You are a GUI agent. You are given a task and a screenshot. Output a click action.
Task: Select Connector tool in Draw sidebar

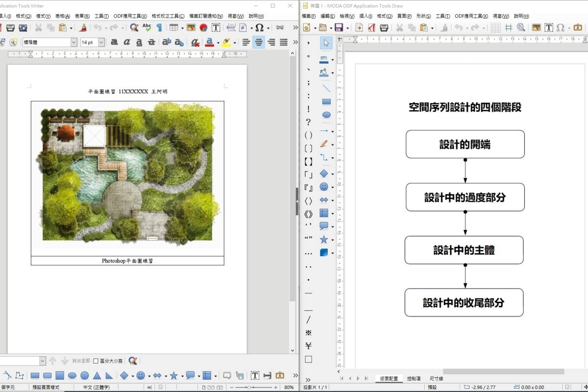[324, 157]
